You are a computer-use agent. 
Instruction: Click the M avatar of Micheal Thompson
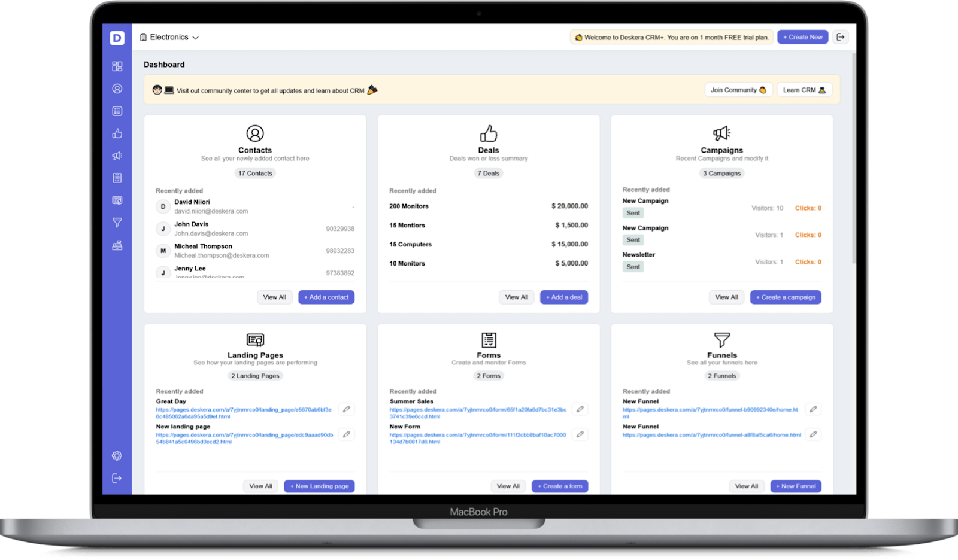click(x=163, y=251)
